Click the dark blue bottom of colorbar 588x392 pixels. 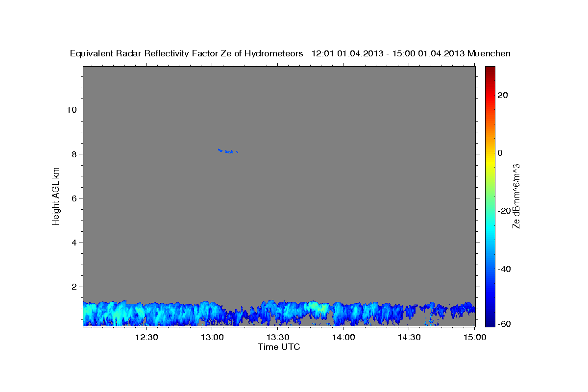tap(490, 321)
